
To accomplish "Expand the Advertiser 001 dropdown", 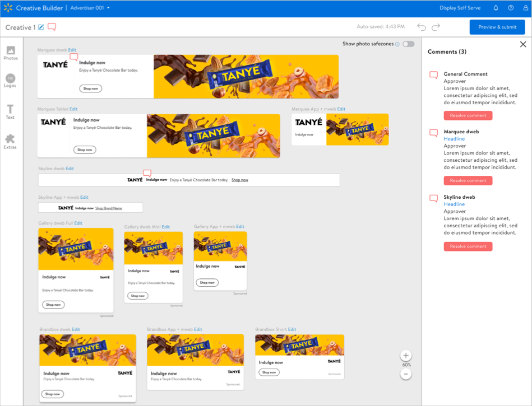I will pos(90,8).
